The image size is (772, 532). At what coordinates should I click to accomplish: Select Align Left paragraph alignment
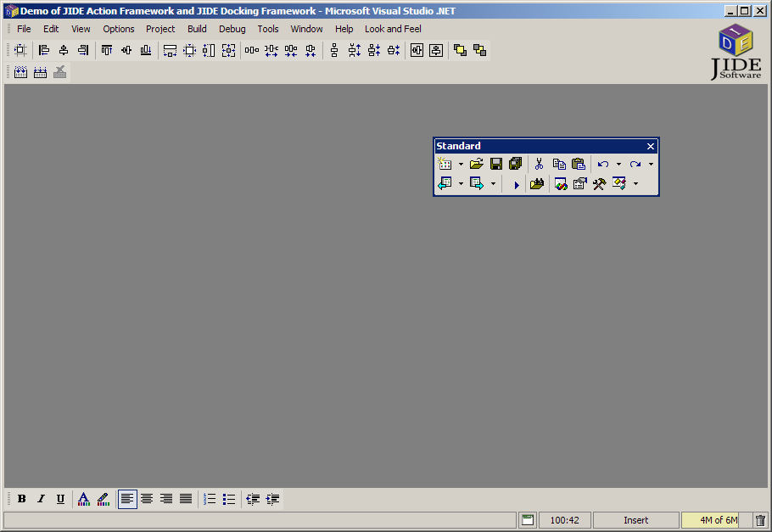click(127, 499)
